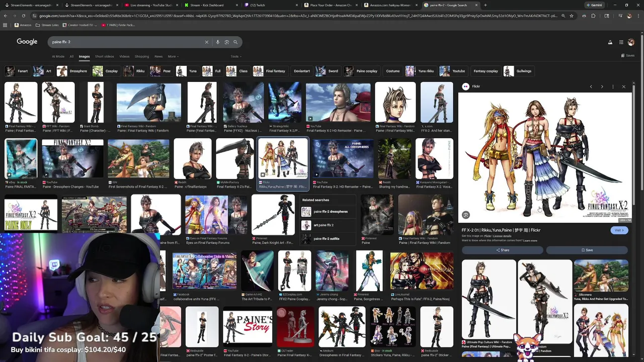
Task: Filter images by Cosplay chip
Action: click(x=106, y=71)
